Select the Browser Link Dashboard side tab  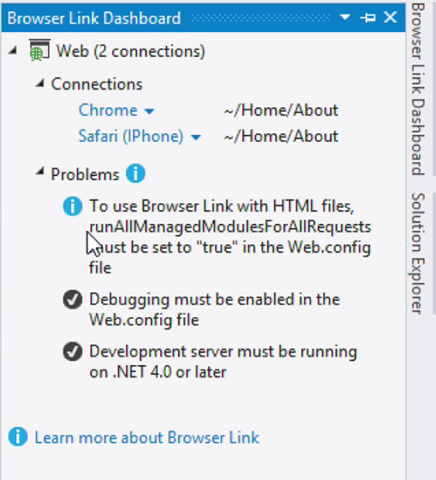point(417,89)
